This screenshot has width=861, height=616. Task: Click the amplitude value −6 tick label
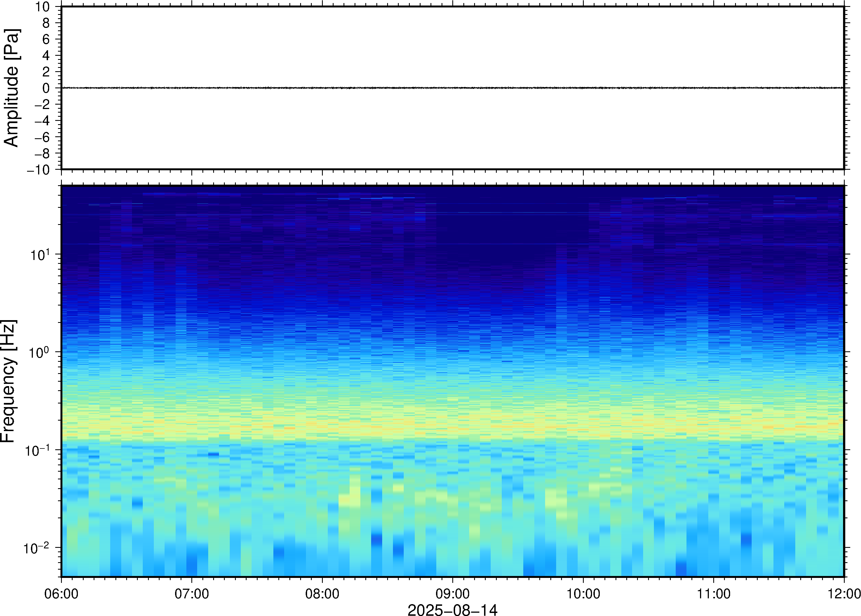click(x=42, y=137)
